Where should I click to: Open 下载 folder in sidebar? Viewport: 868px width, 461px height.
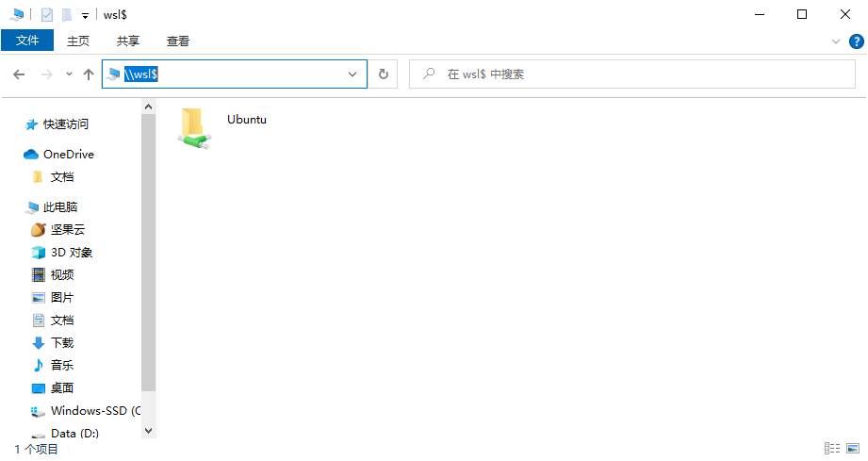[x=62, y=343]
